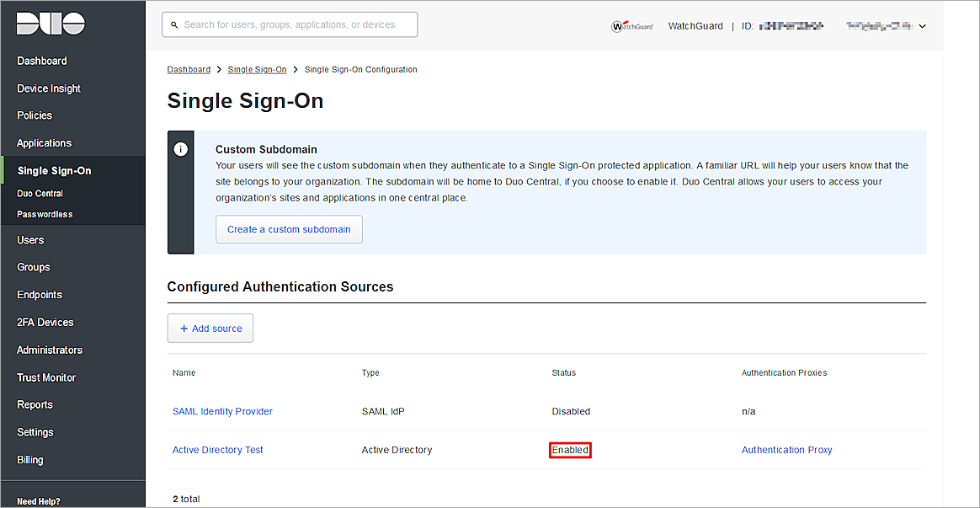Click the Need Help? footer link
The height and width of the screenshot is (508, 980).
pyautogui.click(x=38, y=500)
